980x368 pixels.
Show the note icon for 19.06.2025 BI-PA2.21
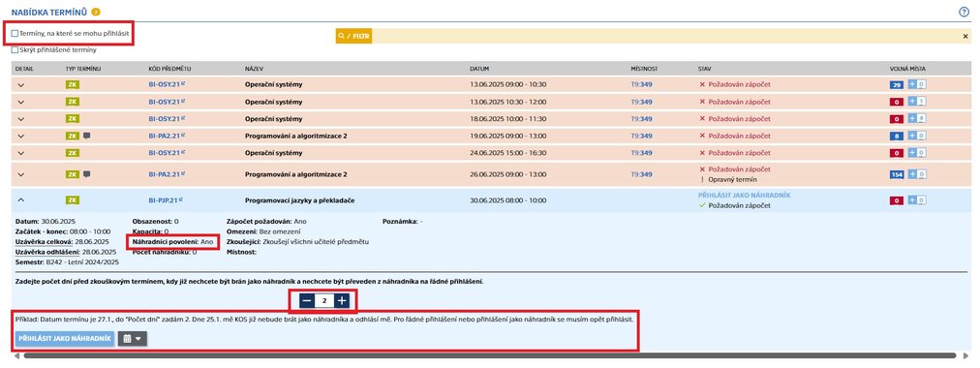pyautogui.click(x=86, y=136)
